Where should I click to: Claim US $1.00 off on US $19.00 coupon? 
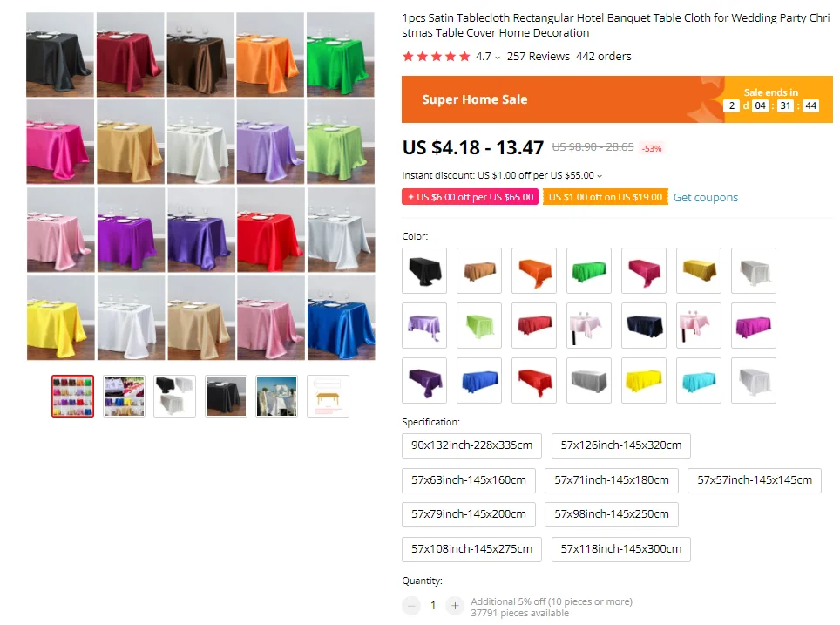(x=606, y=197)
